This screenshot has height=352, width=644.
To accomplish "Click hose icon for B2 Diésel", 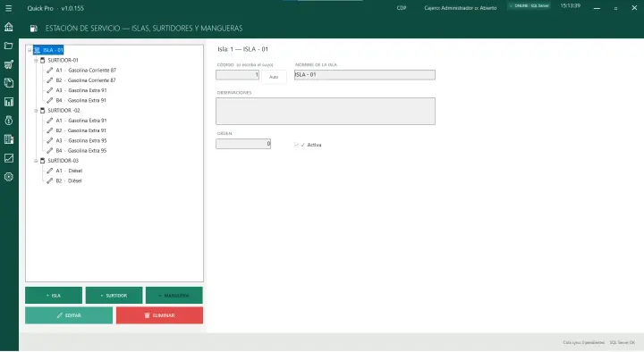I will tap(50, 181).
